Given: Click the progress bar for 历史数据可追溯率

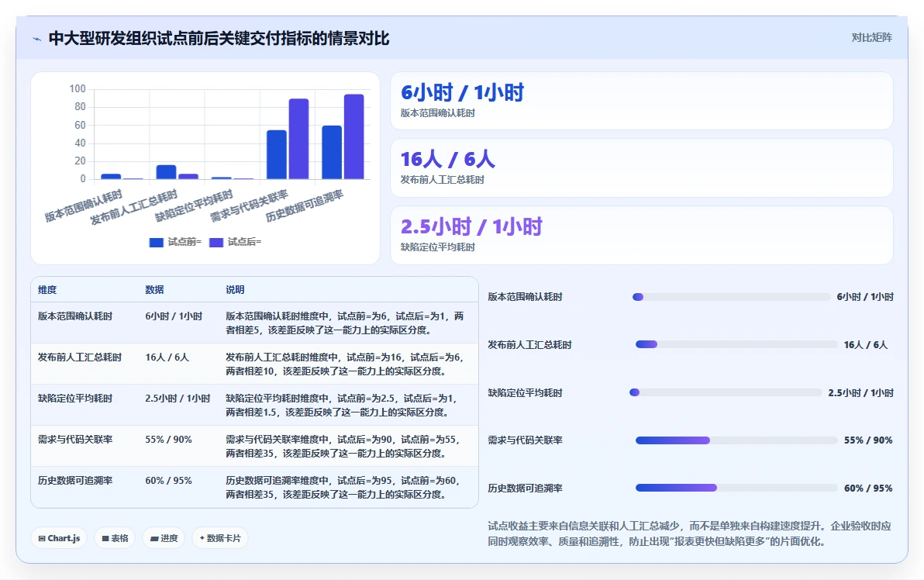Looking at the screenshot, I should click(736, 488).
